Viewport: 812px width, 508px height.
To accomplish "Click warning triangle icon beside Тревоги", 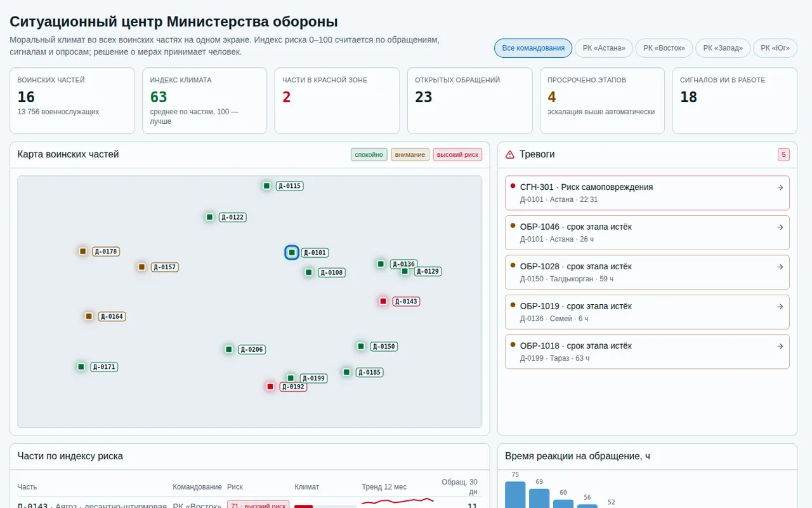I will (510, 154).
